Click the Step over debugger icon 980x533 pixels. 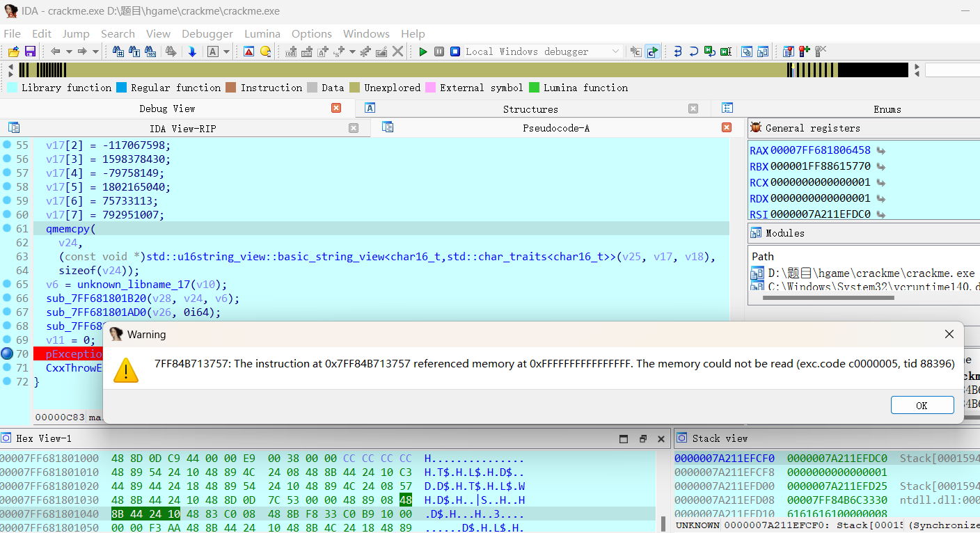693,51
